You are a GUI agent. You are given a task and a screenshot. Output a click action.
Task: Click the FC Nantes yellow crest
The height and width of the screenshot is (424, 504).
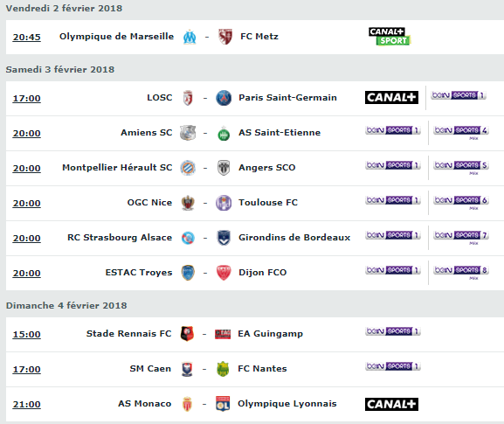[223, 369]
